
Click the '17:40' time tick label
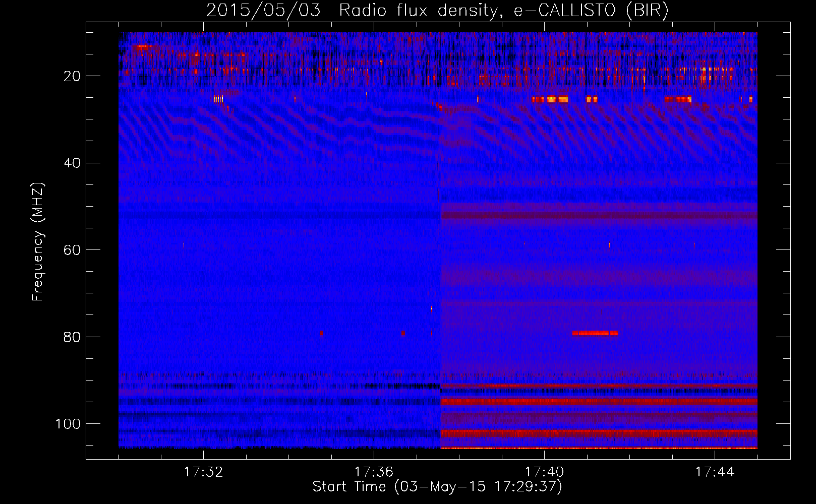(x=544, y=472)
